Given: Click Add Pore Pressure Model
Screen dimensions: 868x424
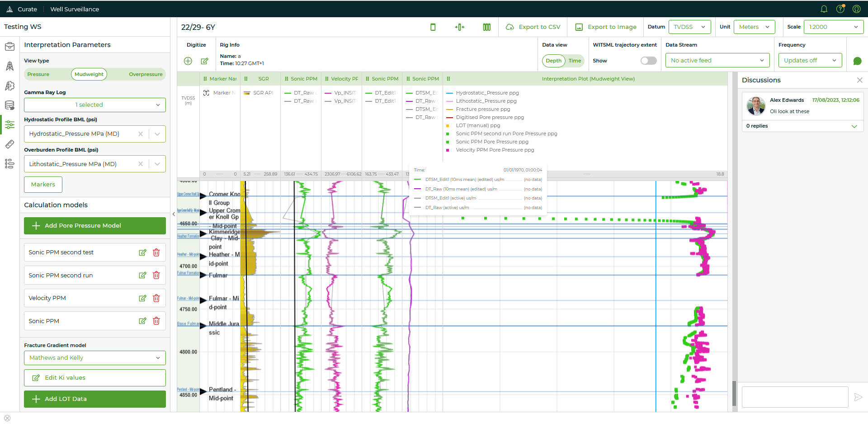Looking at the screenshot, I should tap(95, 226).
